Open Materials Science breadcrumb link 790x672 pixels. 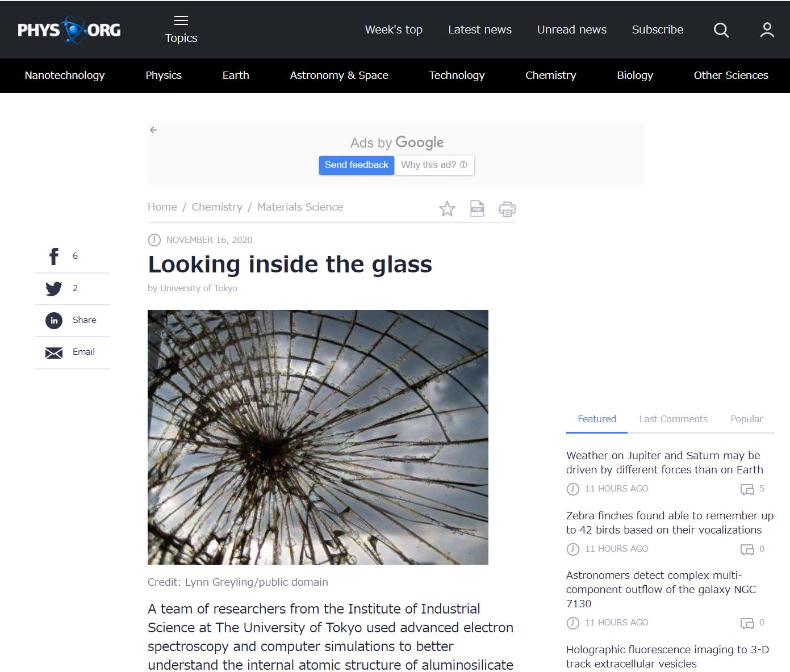point(300,207)
